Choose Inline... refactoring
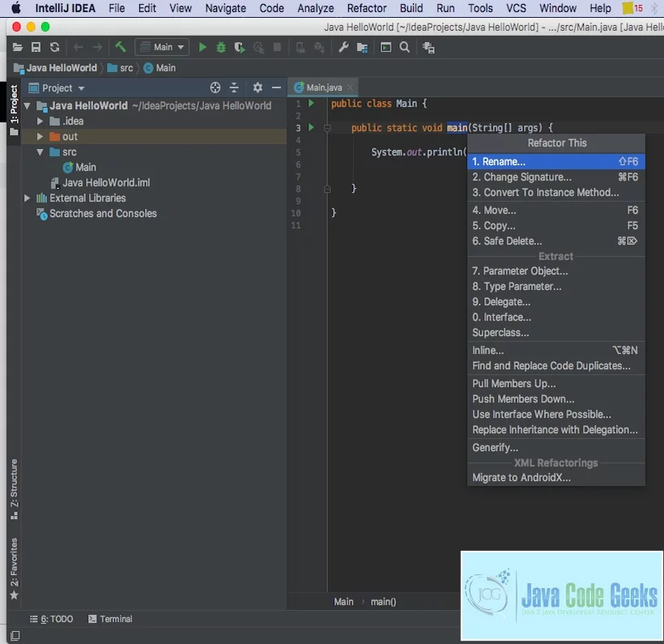The height and width of the screenshot is (644, 664). pyautogui.click(x=555, y=351)
